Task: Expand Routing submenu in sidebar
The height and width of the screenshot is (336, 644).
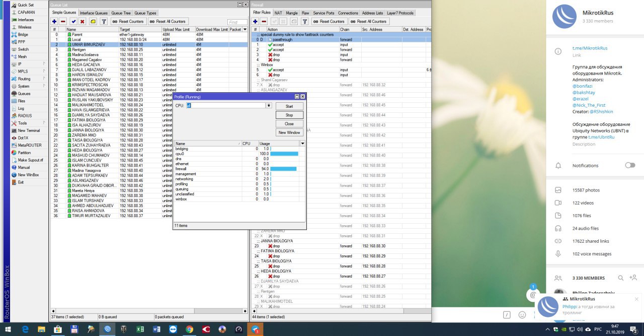Action: [x=44, y=79]
